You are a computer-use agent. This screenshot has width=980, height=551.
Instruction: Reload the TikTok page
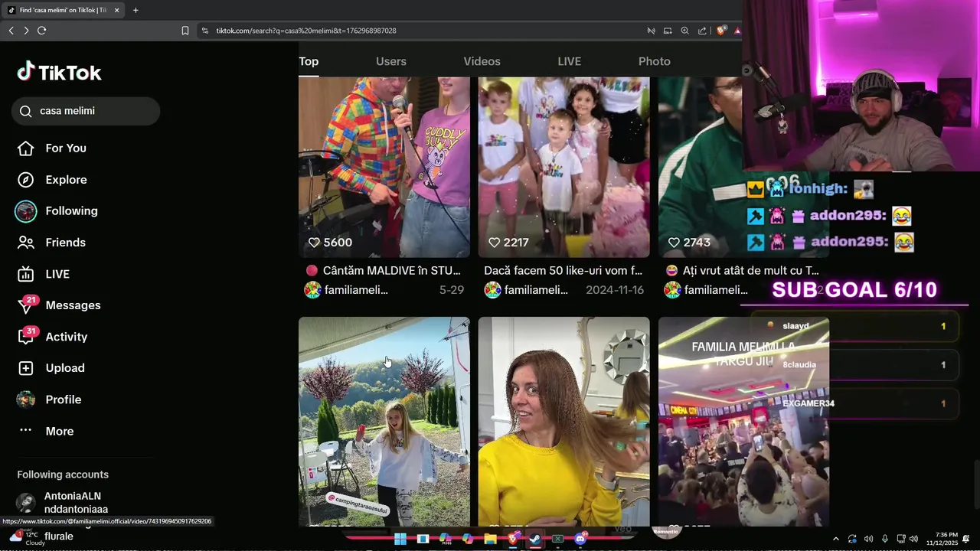coord(41,31)
